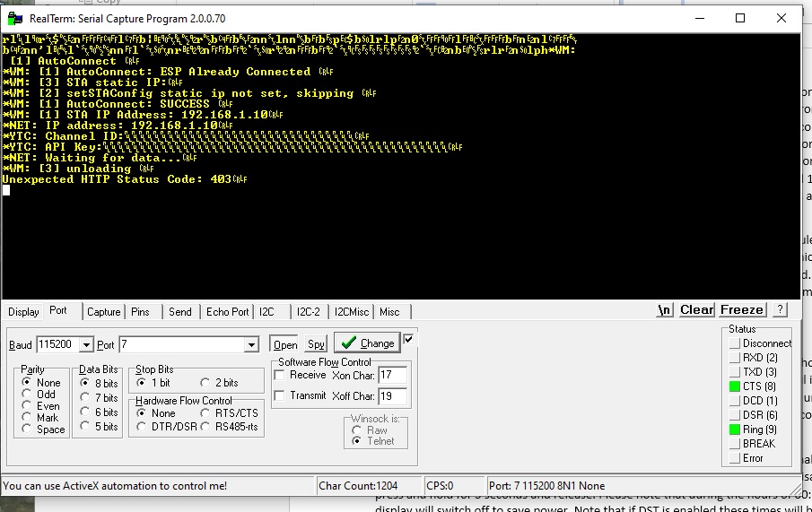
Task: Click the Disconnect status indicator
Action: [735, 343]
